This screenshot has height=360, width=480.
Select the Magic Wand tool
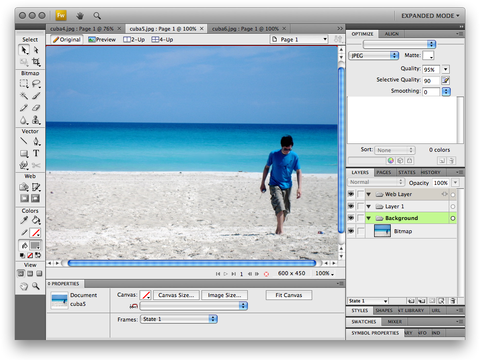coord(24,96)
